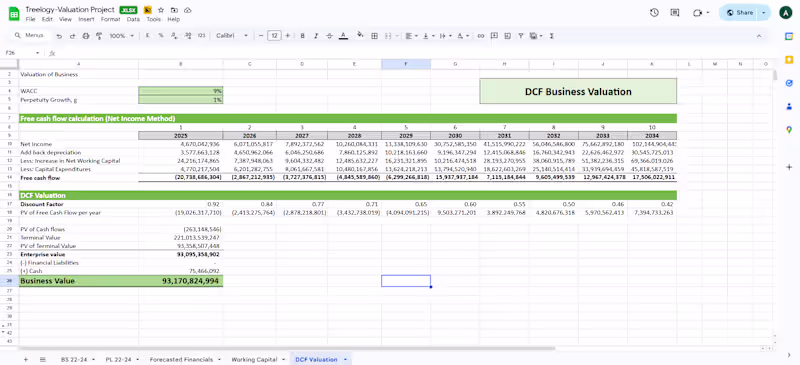Open the horizontal align dropdown
The width and height of the screenshot is (800, 365).
click(x=411, y=36)
